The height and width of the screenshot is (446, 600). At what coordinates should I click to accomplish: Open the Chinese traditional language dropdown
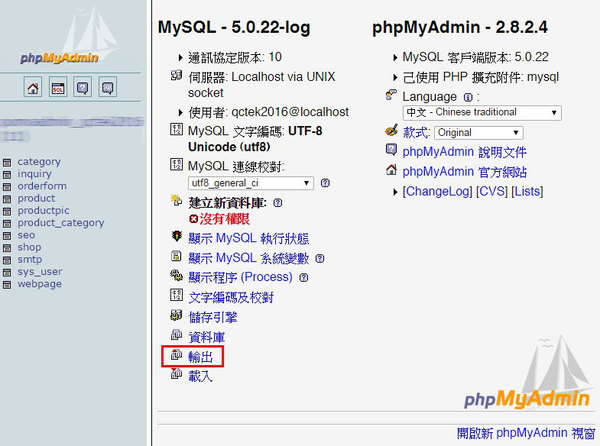click(x=482, y=112)
